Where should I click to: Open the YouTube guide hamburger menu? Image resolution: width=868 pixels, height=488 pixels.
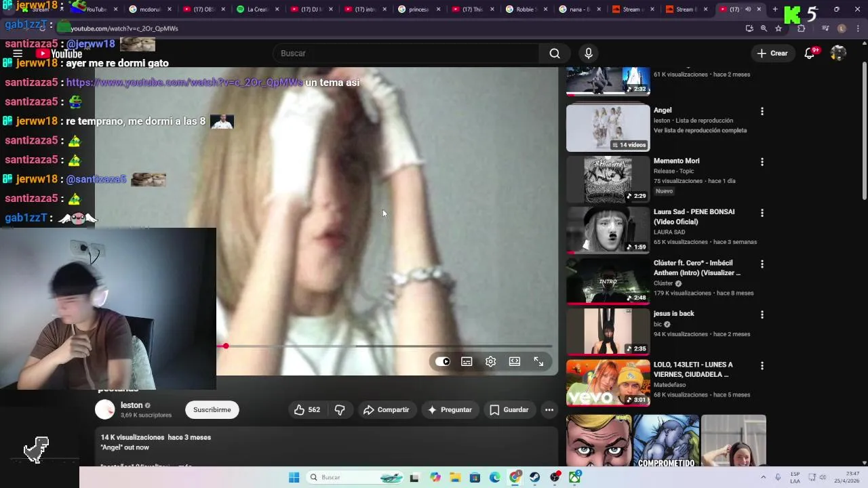(x=18, y=54)
